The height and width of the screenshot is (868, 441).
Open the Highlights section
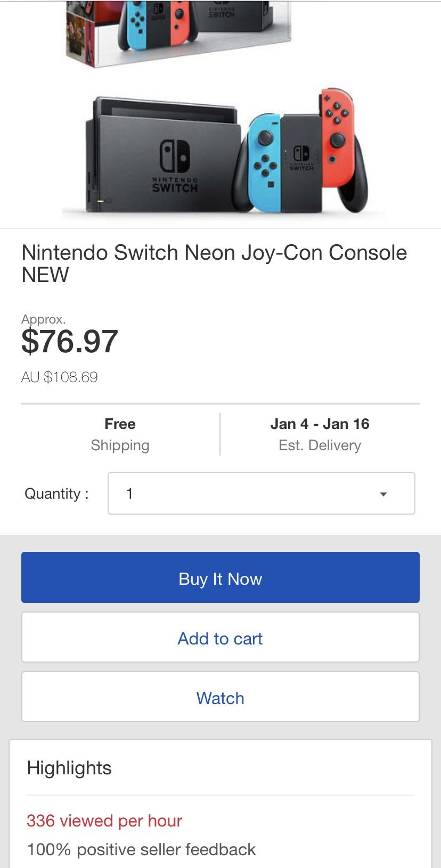[69, 767]
